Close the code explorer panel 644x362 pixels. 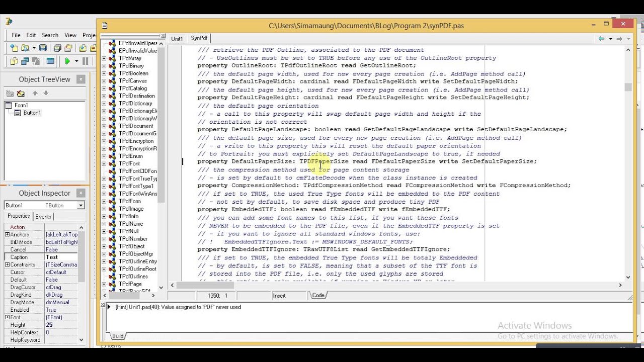(x=163, y=36)
